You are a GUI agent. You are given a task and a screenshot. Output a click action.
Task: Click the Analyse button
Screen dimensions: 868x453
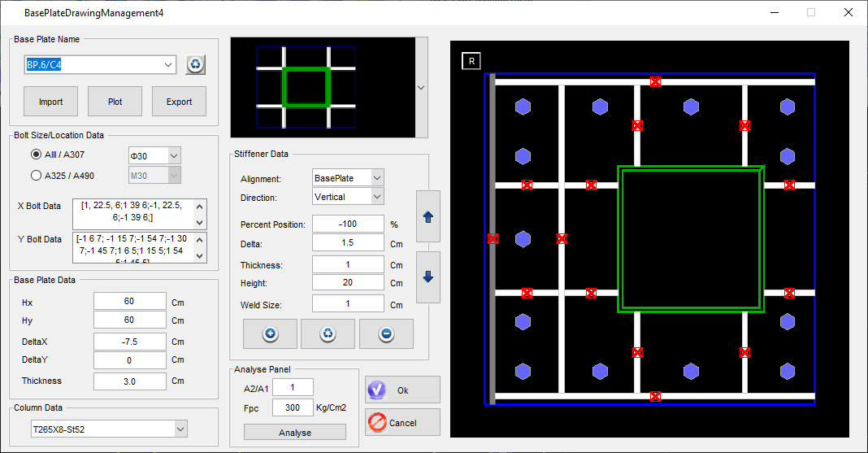click(294, 433)
